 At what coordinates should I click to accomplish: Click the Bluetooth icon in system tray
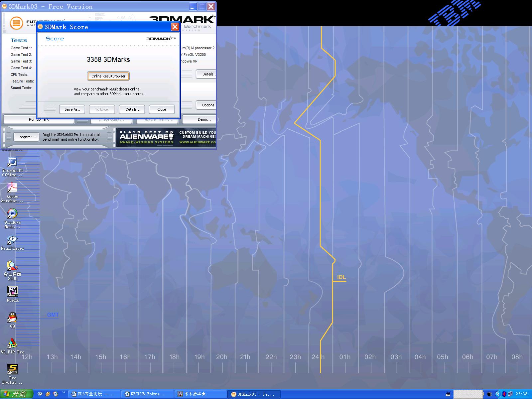click(504, 394)
